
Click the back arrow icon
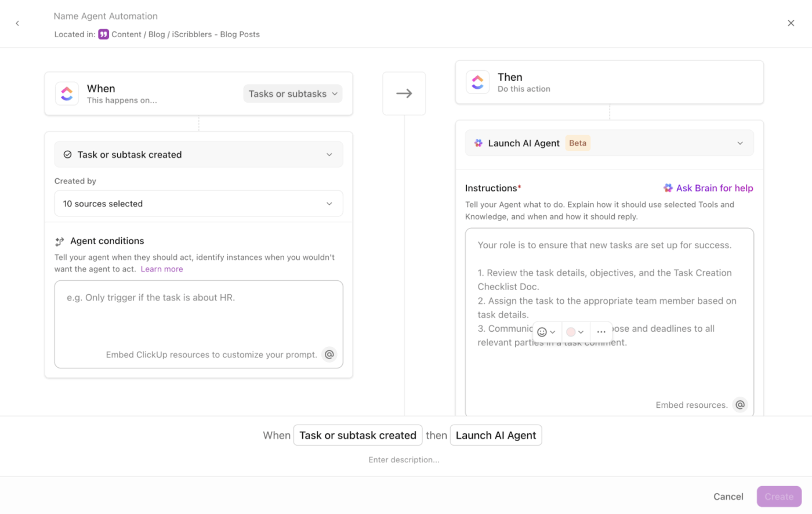pyautogui.click(x=17, y=23)
